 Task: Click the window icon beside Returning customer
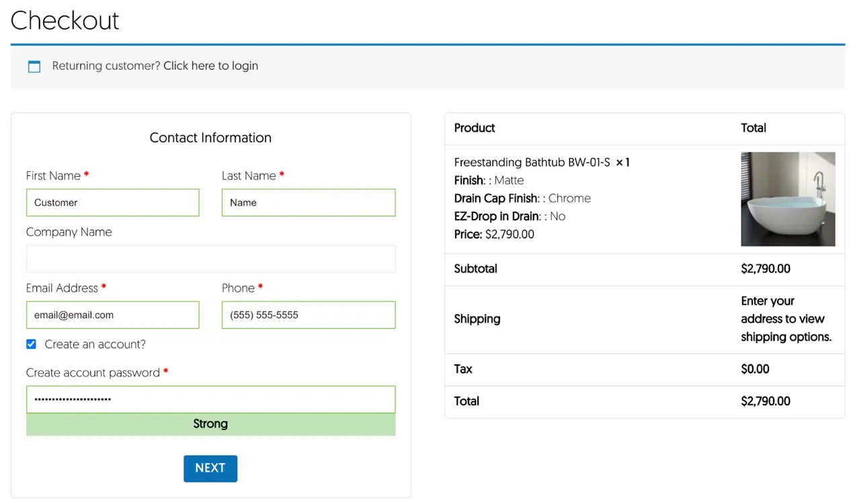(34, 66)
